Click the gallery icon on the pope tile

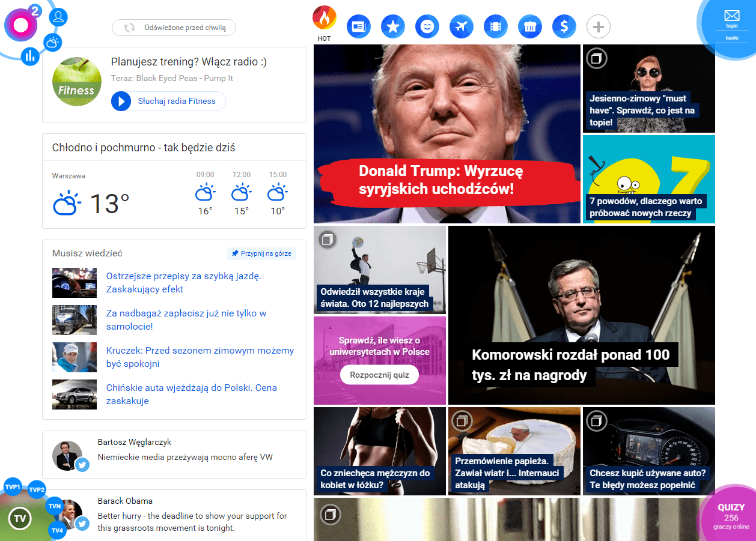tap(462, 421)
